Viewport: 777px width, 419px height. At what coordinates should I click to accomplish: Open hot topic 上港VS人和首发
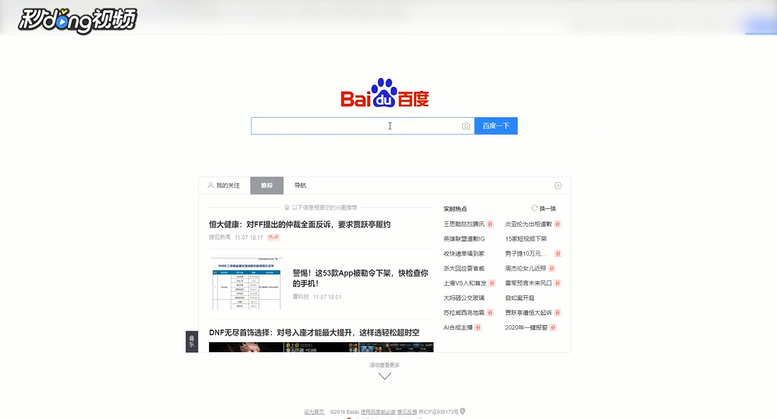pos(465,283)
